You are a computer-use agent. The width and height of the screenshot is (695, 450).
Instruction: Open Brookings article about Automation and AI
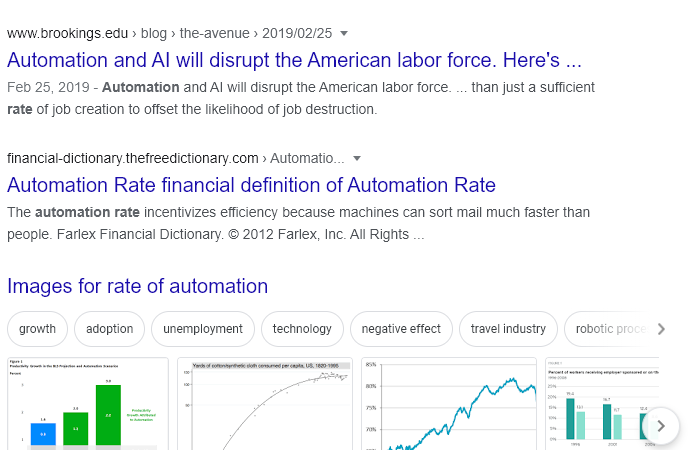(x=294, y=60)
